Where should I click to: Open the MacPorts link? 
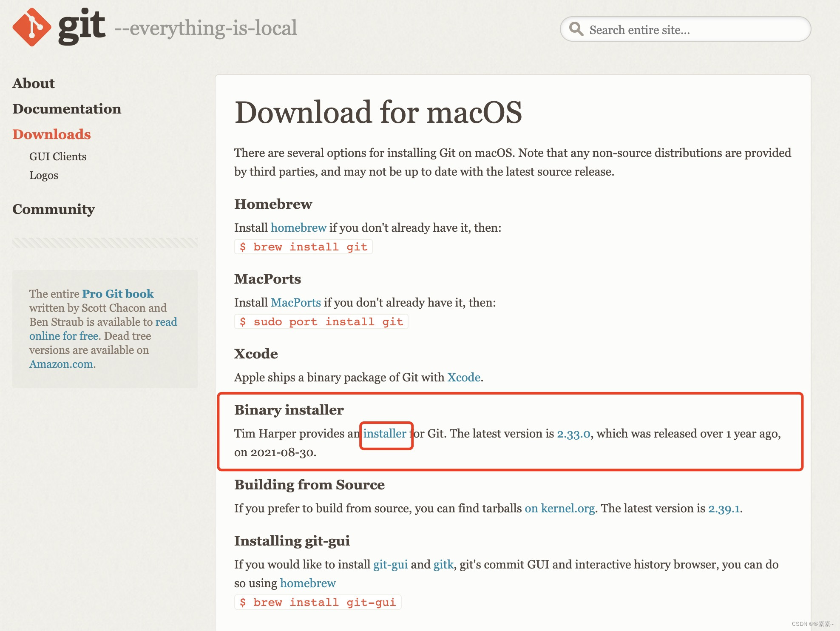click(x=296, y=303)
